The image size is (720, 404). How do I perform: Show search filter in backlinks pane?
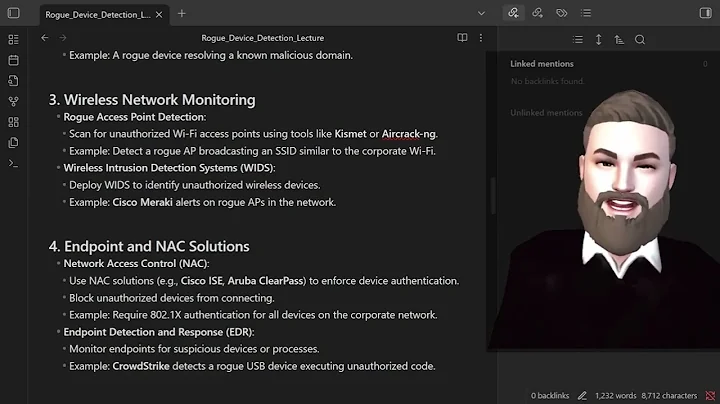640,40
